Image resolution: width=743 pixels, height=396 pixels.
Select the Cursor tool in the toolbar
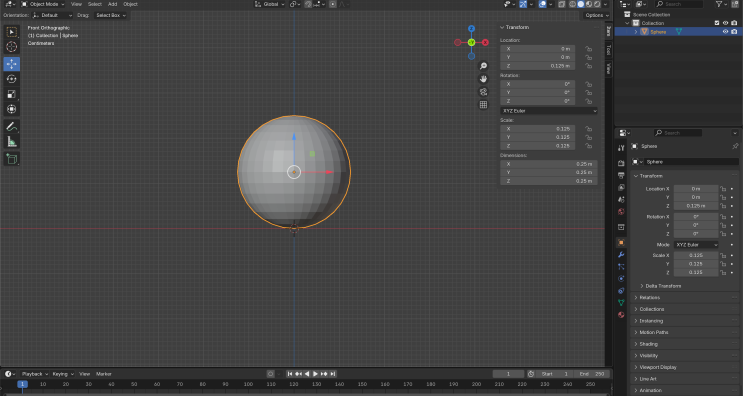pyautogui.click(x=11, y=47)
